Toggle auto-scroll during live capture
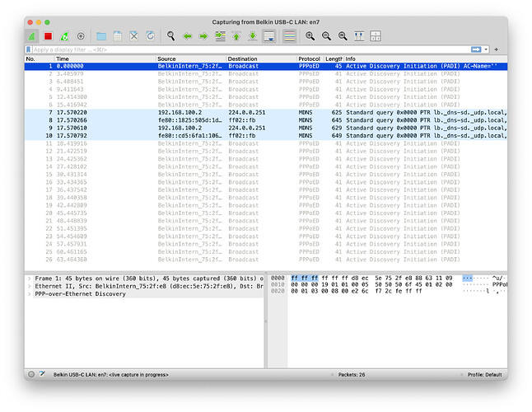The height and width of the screenshot is (412, 532). click(269, 36)
